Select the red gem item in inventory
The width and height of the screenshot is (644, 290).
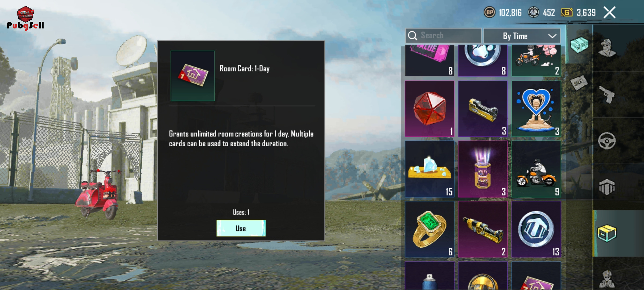pos(430,109)
